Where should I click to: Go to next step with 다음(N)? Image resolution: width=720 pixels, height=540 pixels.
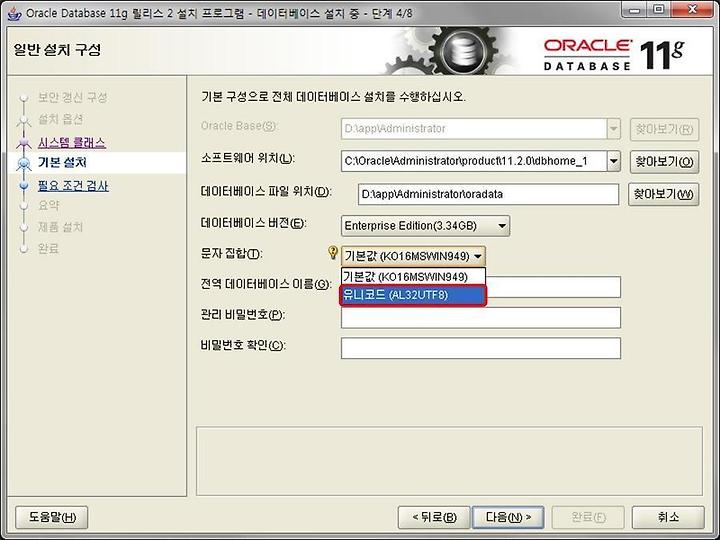[508, 517]
